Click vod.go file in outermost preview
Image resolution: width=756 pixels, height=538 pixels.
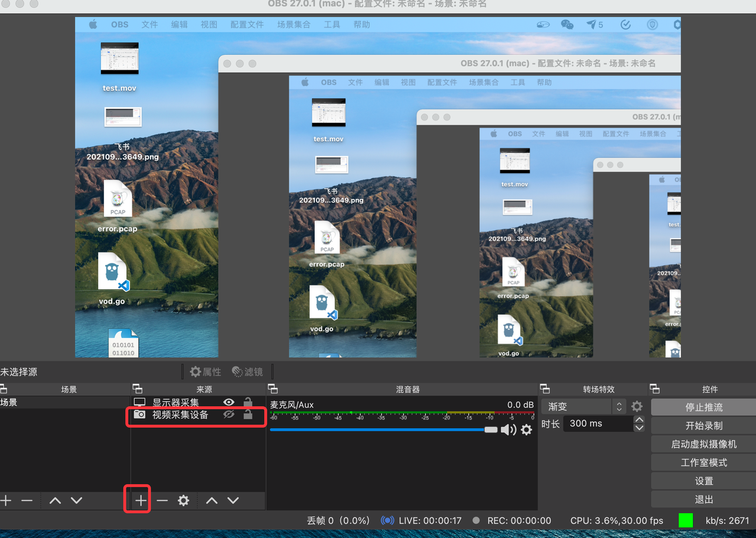coord(113,279)
